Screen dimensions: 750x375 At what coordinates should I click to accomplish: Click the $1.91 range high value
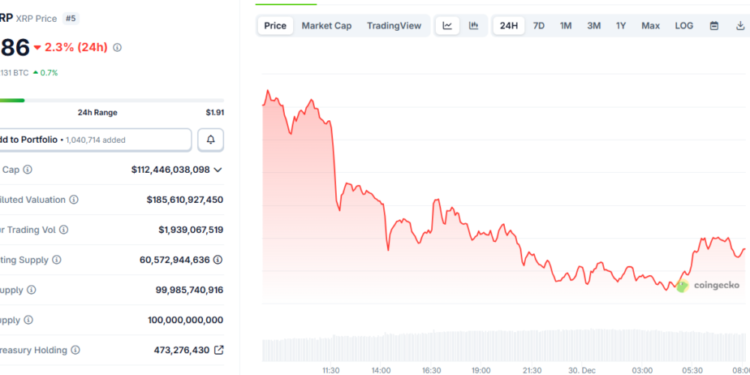tap(215, 112)
